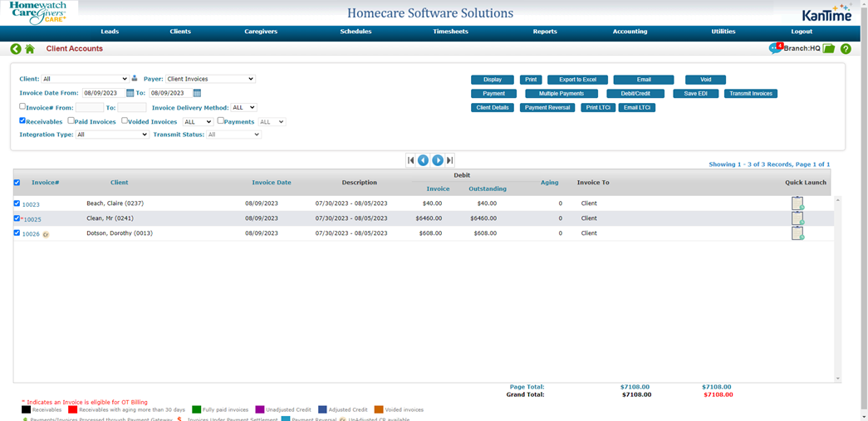This screenshot has height=421, width=868.
Task: Click the green help question mark icon
Action: coord(846,49)
